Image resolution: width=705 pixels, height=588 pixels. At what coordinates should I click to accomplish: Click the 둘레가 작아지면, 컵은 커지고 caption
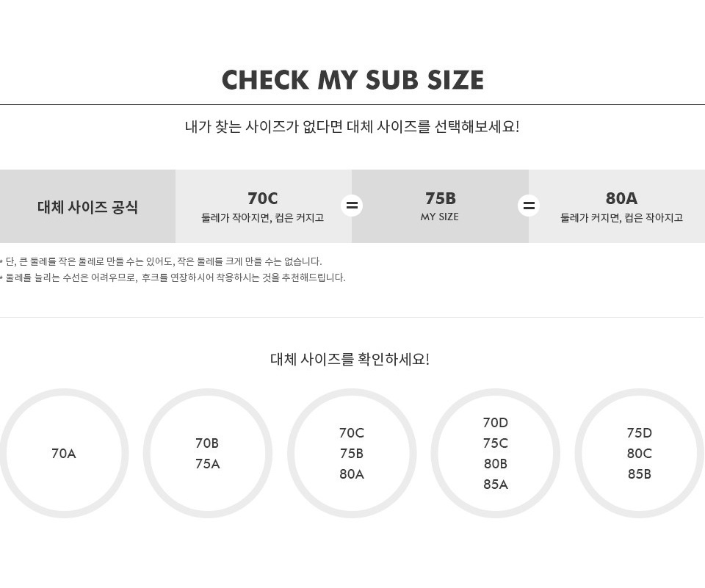pyautogui.click(x=263, y=218)
